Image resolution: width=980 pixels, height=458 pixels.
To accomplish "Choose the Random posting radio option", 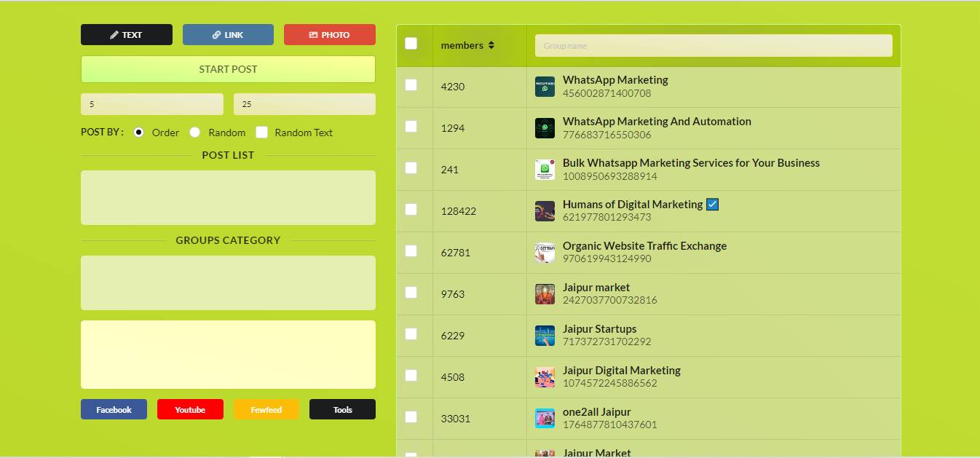I will coord(195,132).
